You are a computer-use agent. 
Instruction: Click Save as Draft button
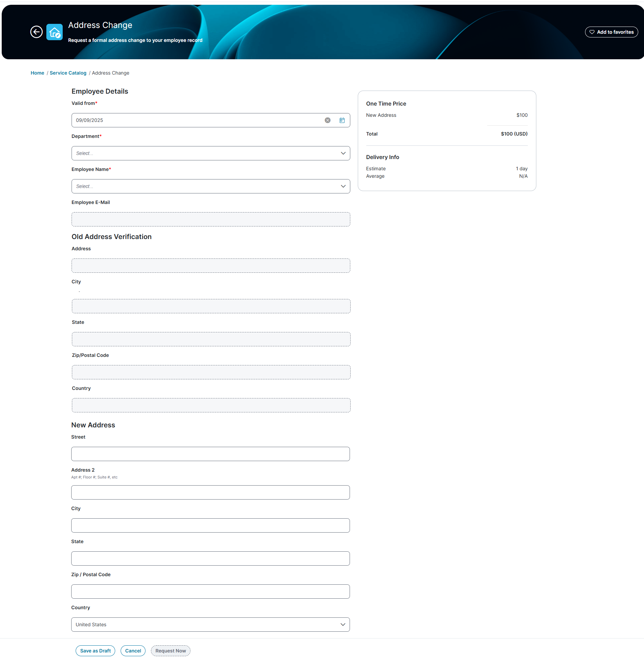[x=95, y=651]
